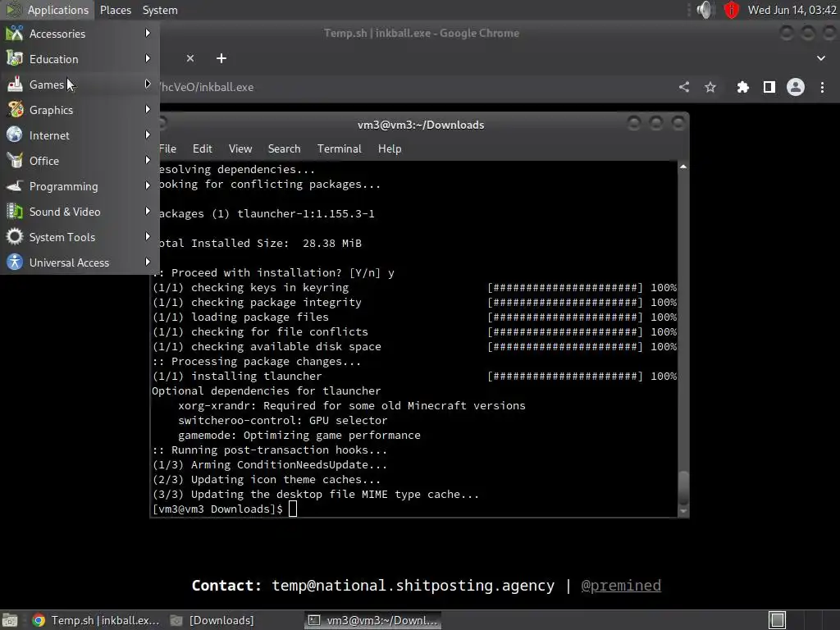840x630 pixels.
Task: Expand the System Tools submenu arrow
Action: point(148,237)
